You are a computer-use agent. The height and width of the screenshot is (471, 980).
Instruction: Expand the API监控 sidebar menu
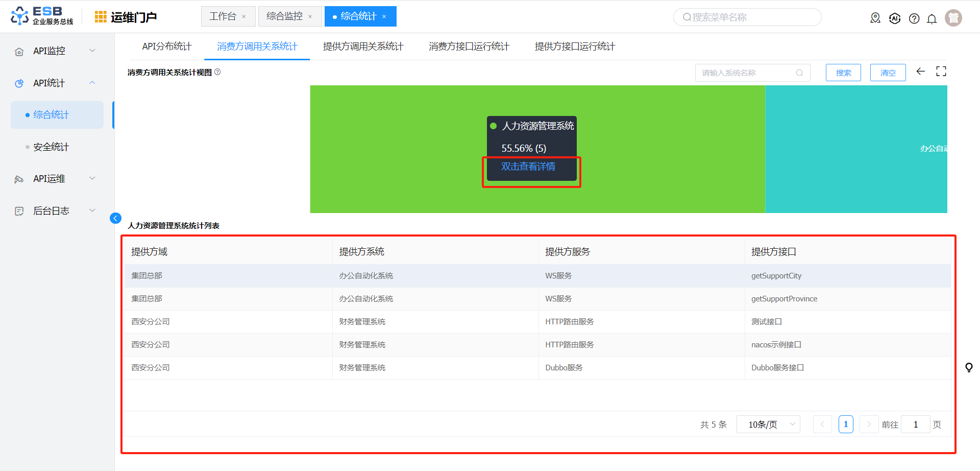[56, 51]
